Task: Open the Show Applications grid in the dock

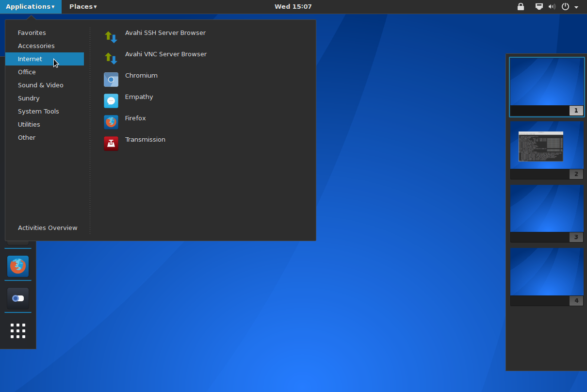Action: pyautogui.click(x=17, y=331)
